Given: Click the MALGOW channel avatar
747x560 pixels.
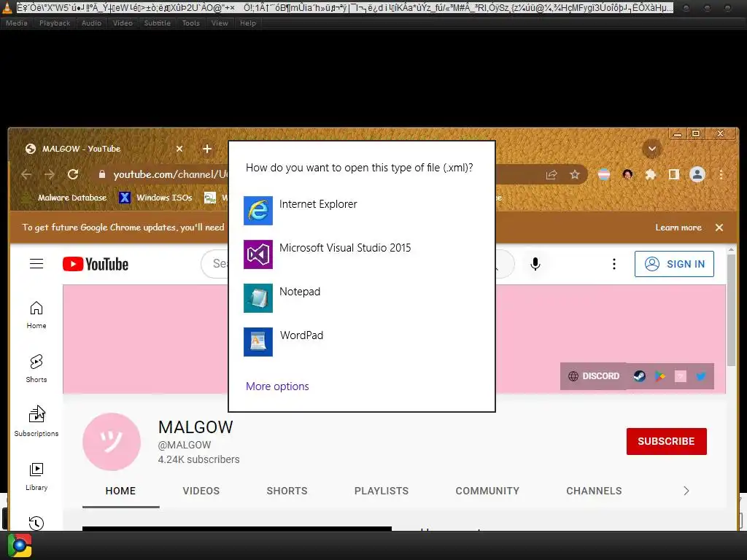Looking at the screenshot, I should click(112, 442).
